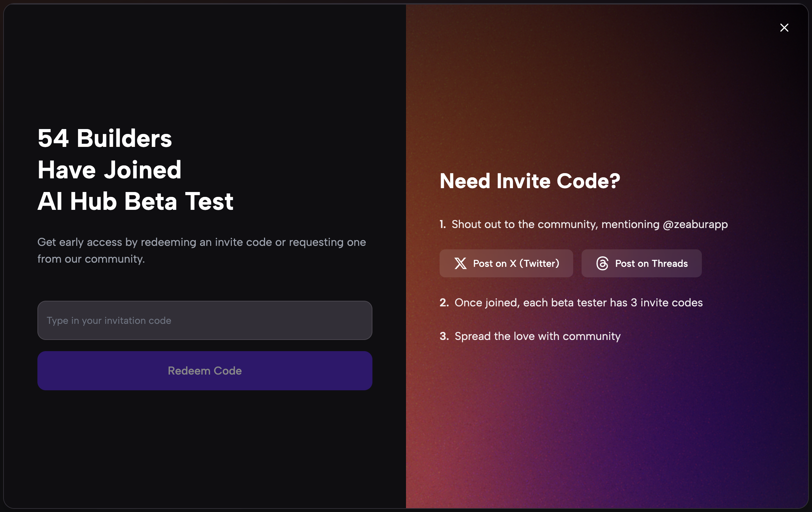Click between the two social post buttons
This screenshot has width=812, height=512.
[577, 263]
